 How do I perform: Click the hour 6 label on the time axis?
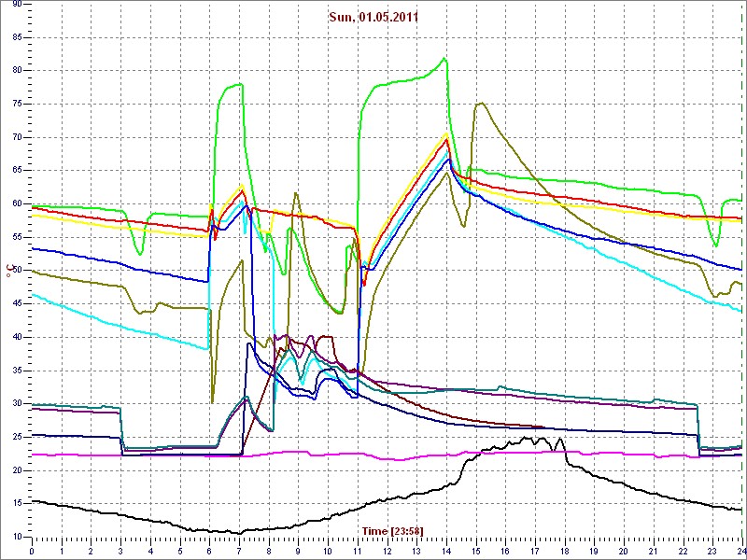(x=209, y=551)
